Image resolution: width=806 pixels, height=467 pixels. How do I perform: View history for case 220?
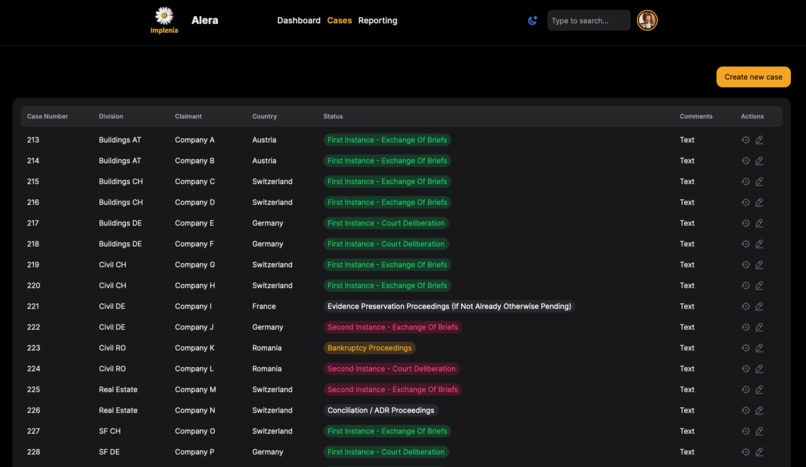(x=745, y=286)
